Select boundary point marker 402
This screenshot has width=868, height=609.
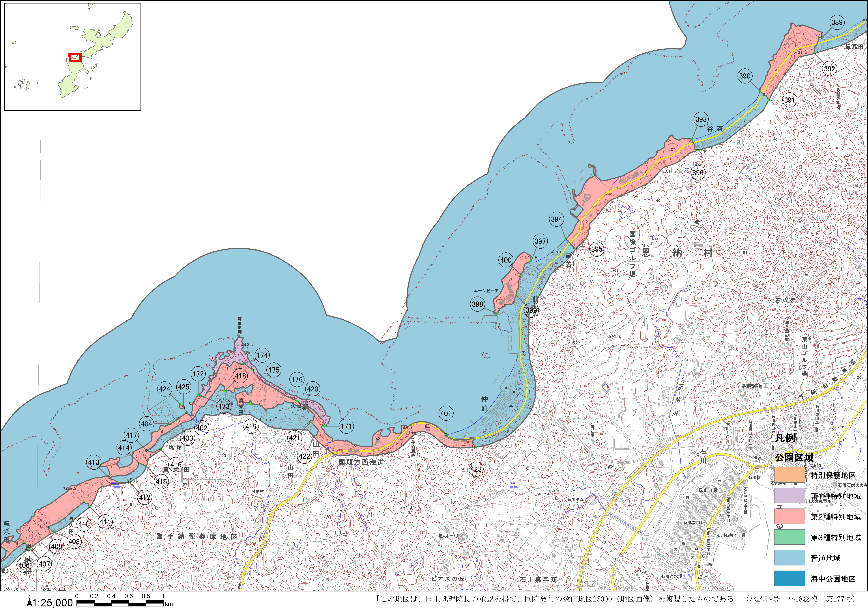[202, 428]
